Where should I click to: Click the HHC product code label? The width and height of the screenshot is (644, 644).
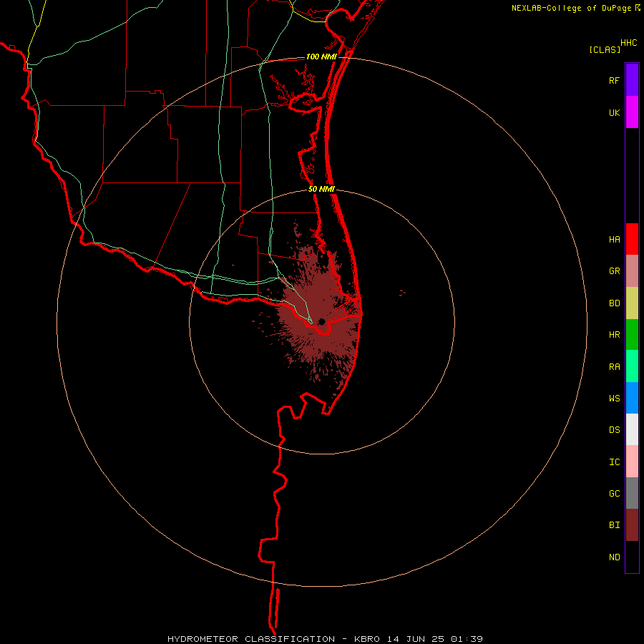pyautogui.click(x=629, y=43)
